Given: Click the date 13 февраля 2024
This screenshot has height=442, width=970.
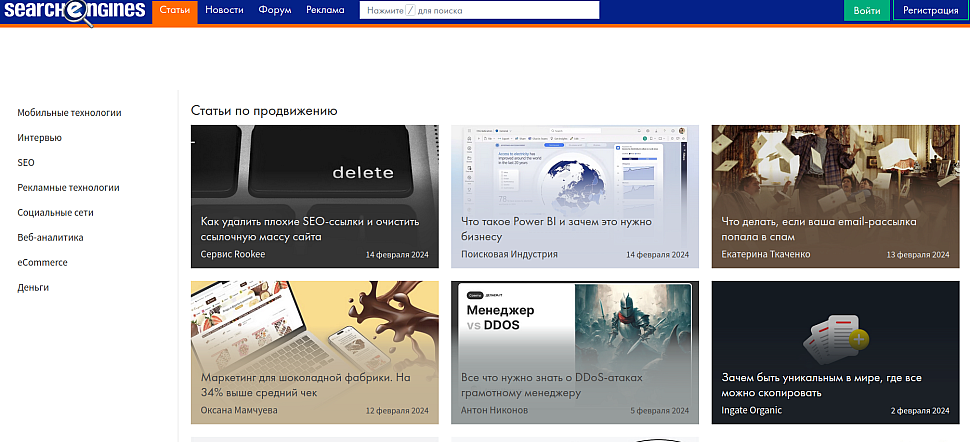Looking at the screenshot, I should (x=917, y=255).
